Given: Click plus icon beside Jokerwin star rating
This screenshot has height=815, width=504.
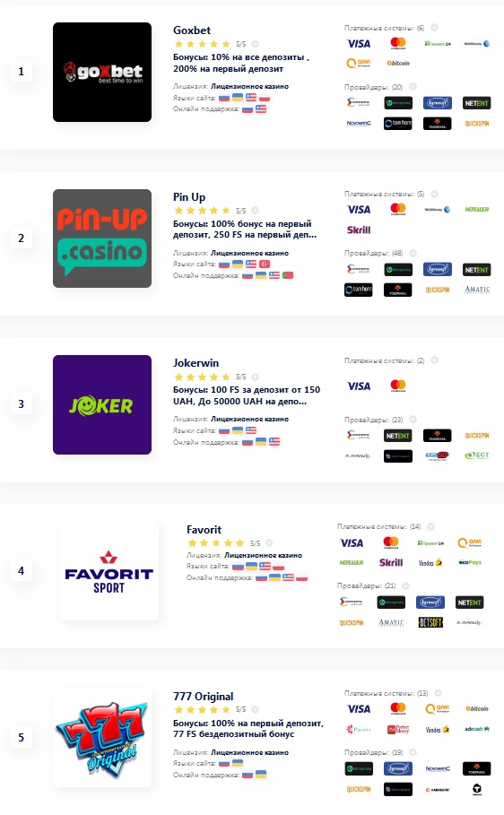Looking at the screenshot, I should (x=255, y=377).
